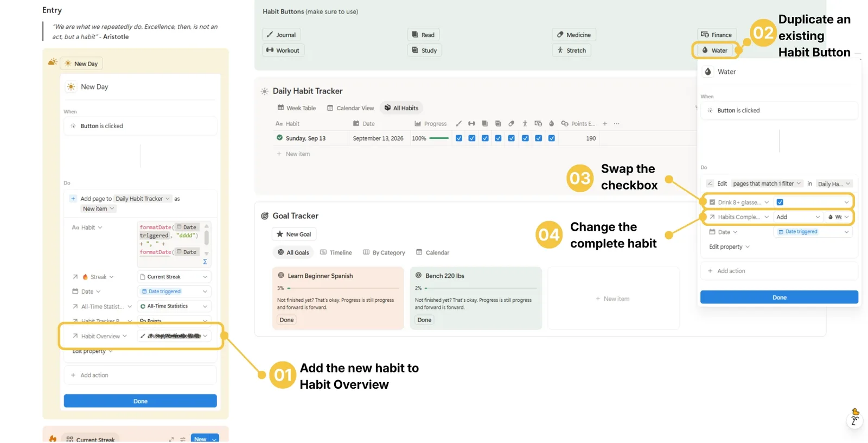Click the Water habit button

coord(715,50)
